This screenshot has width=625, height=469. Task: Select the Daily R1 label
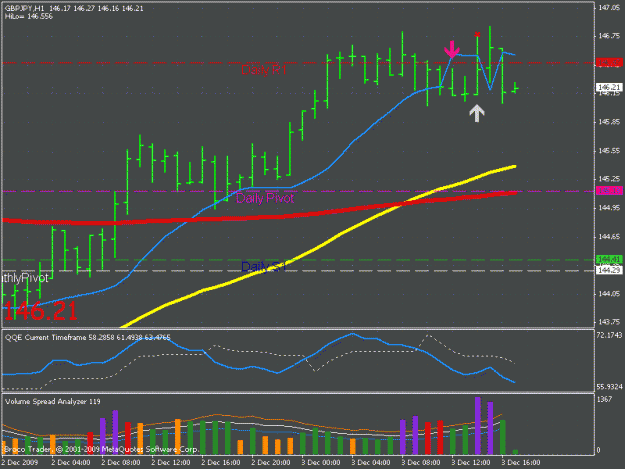[264, 70]
